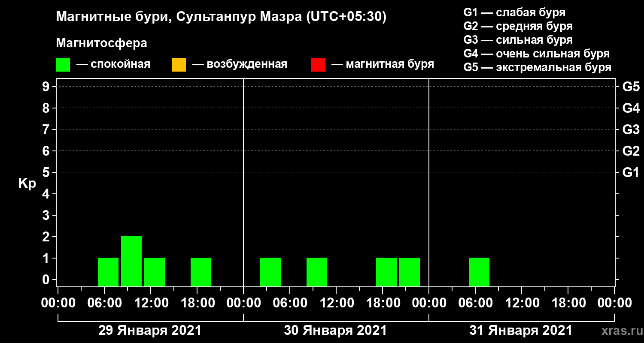This screenshot has height=343, width=644.
Task: Click the orange 'возбужденная' legend swatch
Action: coord(179,65)
